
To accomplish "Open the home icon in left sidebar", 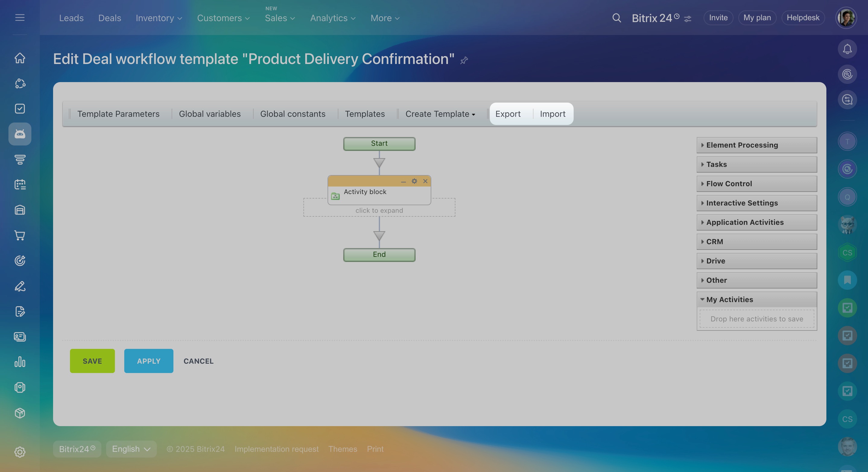I will pos(20,58).
